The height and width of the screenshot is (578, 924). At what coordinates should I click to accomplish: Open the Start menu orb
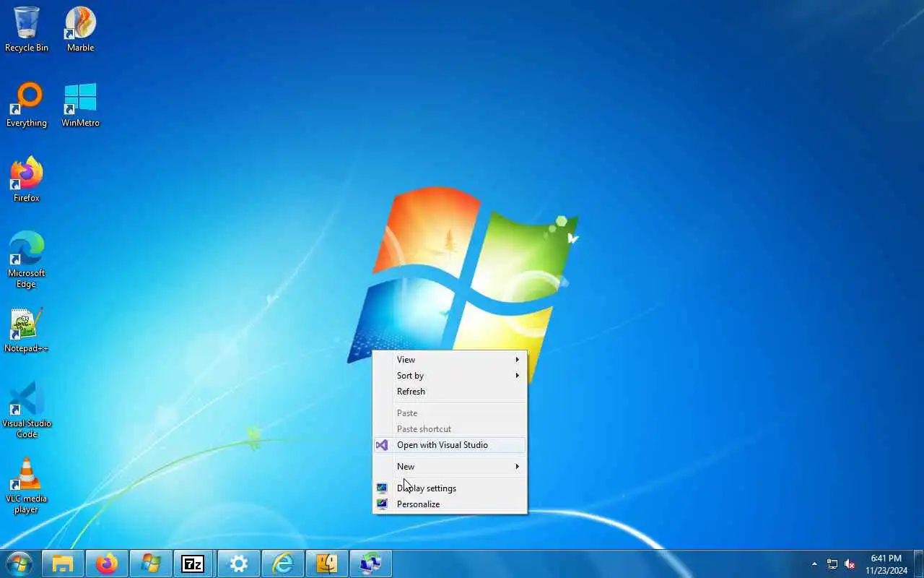point(19,564)
